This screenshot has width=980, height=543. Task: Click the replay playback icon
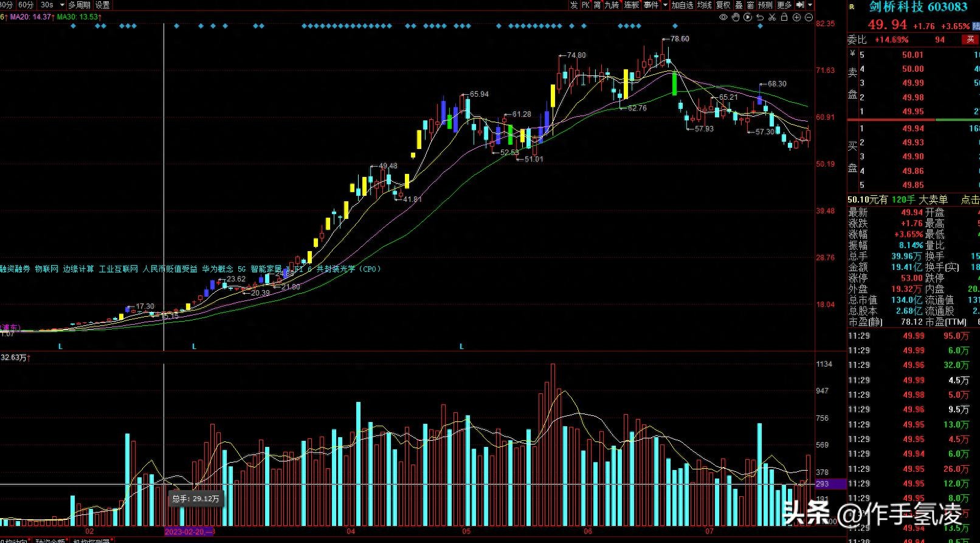pos(748,18)
